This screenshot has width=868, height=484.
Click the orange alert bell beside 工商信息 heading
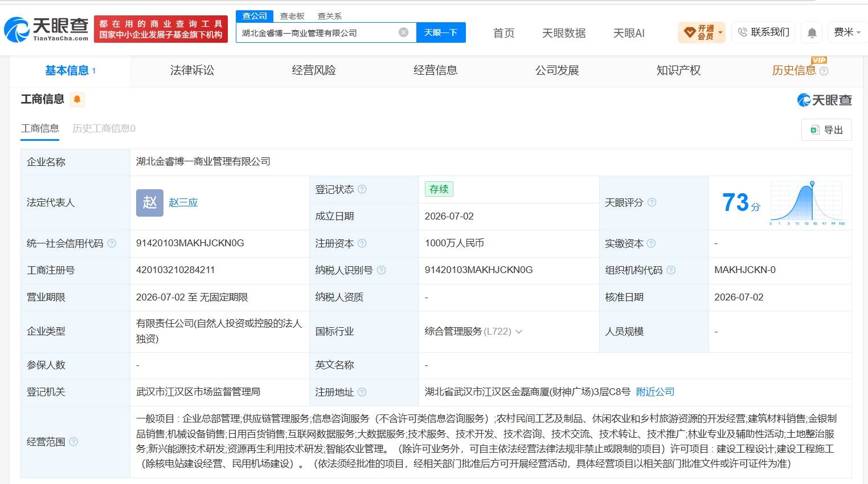77,99
